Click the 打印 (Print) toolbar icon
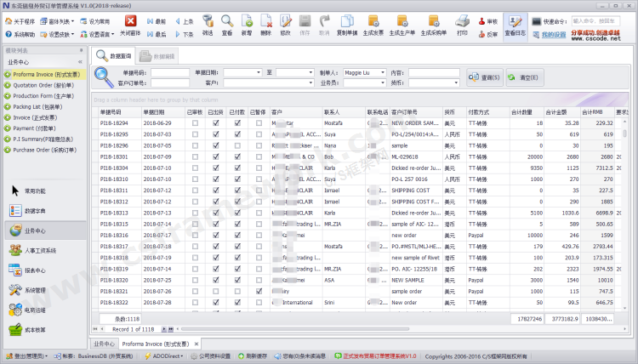This screenshot has width=638, height=364. pos(462,23)
